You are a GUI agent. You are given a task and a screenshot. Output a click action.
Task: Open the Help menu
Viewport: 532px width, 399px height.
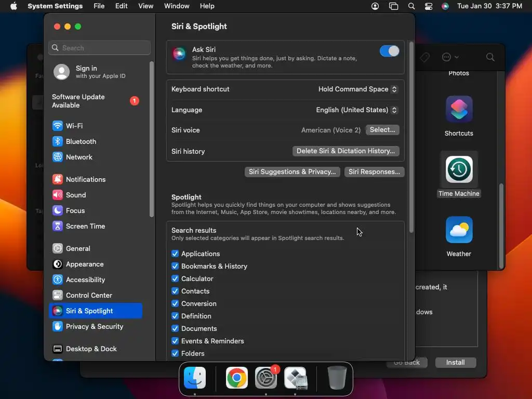click(x=207, y=6)
